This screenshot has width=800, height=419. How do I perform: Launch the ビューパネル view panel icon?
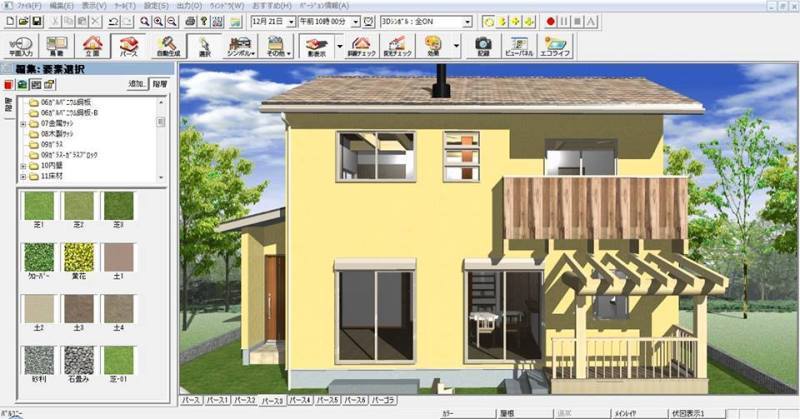pos(517,46)
